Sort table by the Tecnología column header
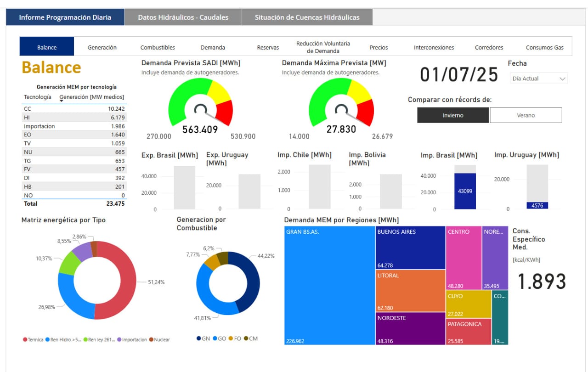588x372 pixels. [38, 97]
